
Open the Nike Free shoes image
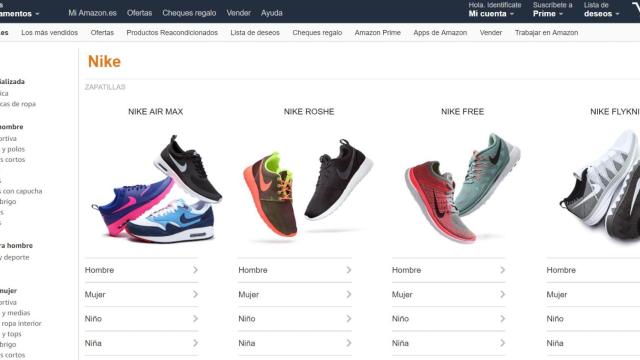[462, 188]
